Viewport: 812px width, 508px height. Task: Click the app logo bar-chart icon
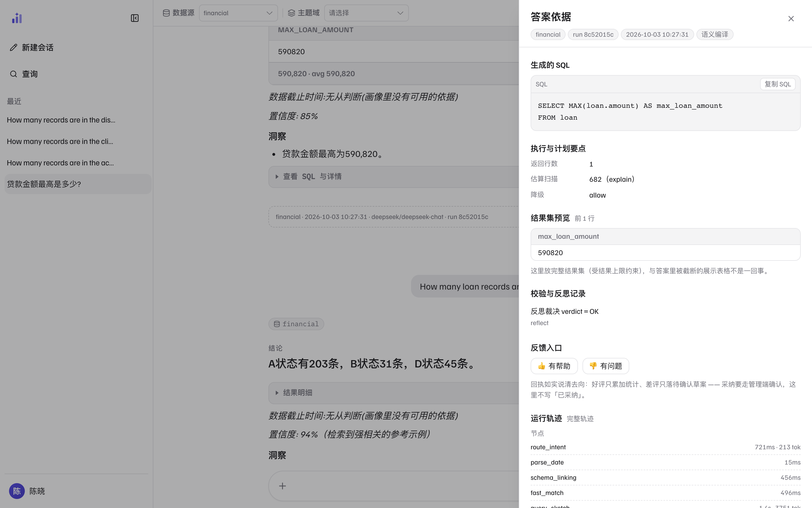[17, 18]
